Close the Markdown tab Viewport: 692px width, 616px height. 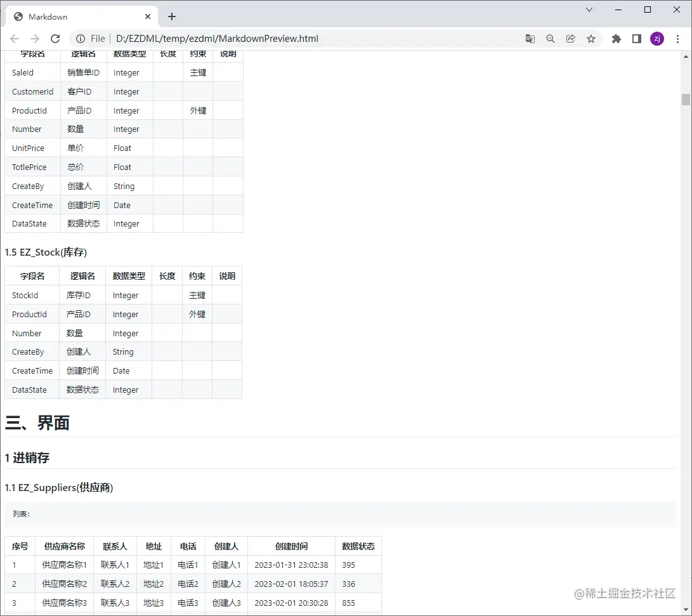(148, 16)
